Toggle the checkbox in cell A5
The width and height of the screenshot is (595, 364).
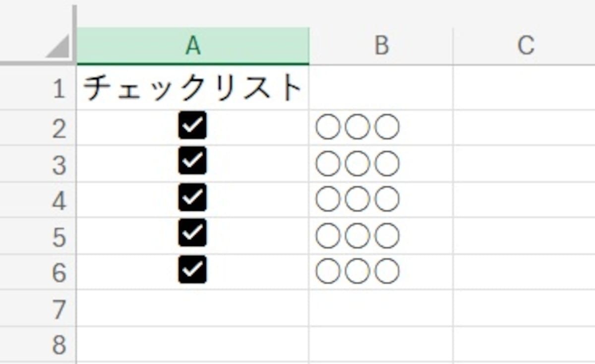(192, 232)
